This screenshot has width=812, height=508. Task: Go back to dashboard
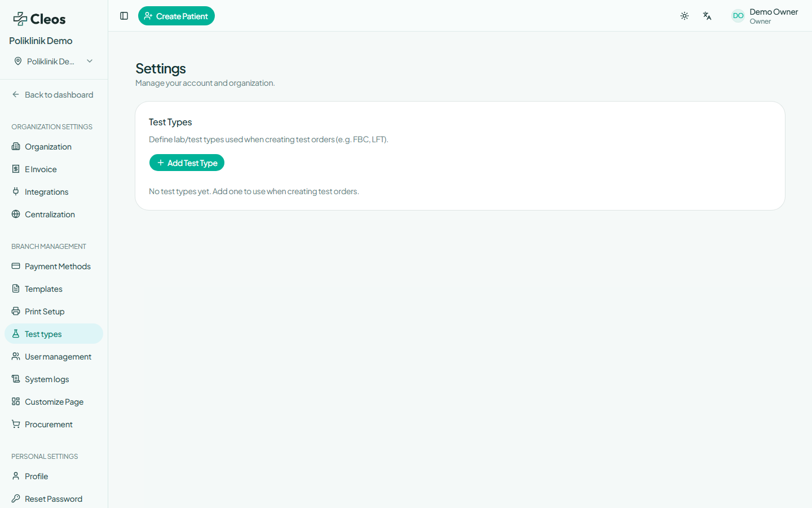pyautogui.click(x=54, y=95)
